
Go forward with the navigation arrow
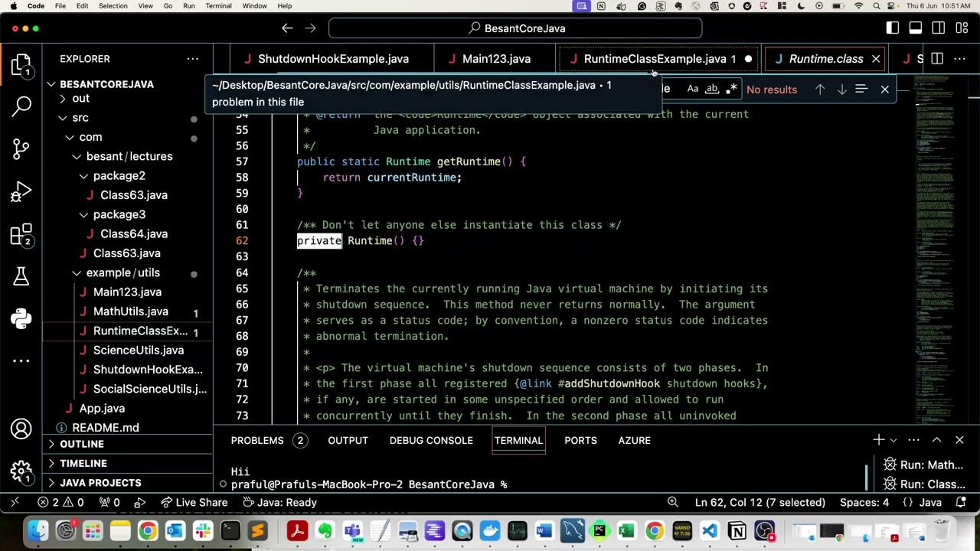tap(310, 28)
